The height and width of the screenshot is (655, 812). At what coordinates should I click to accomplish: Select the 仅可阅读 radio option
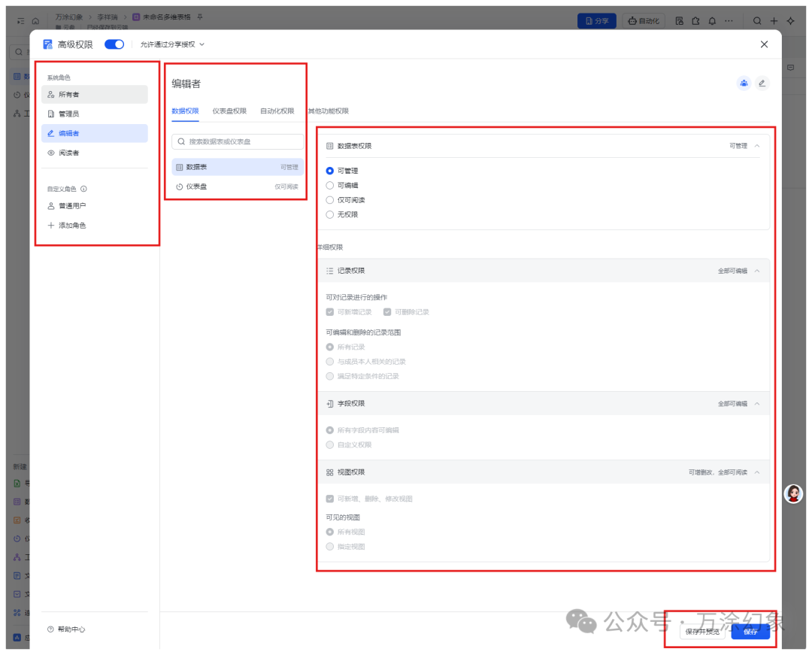coord(330,200)
